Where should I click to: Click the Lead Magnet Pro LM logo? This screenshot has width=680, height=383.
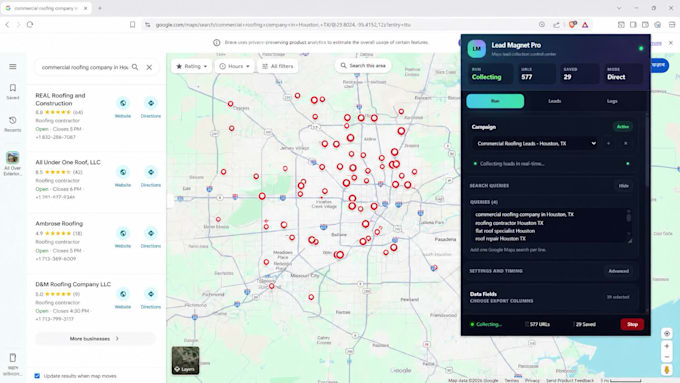[476, 49]
